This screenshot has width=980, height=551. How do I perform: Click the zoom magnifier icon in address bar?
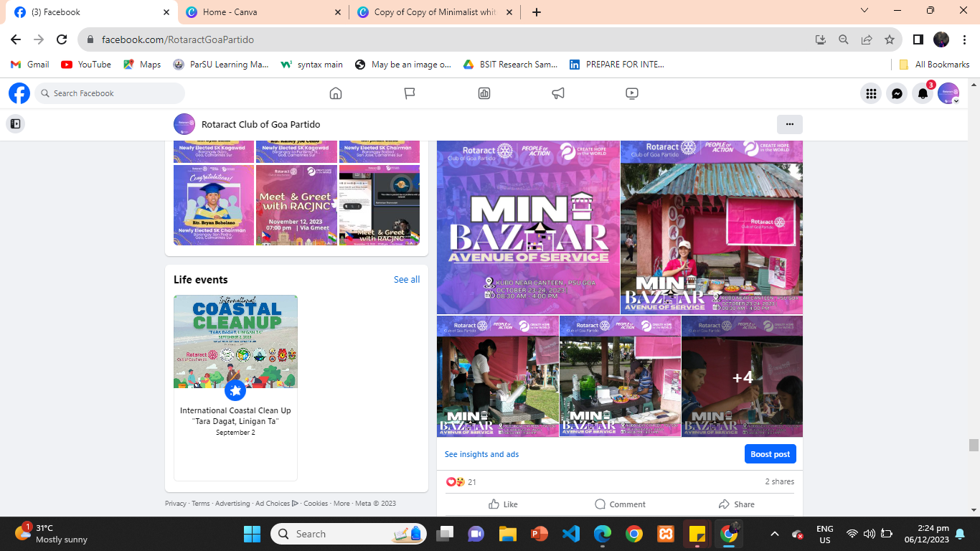(x=844, y=39)
